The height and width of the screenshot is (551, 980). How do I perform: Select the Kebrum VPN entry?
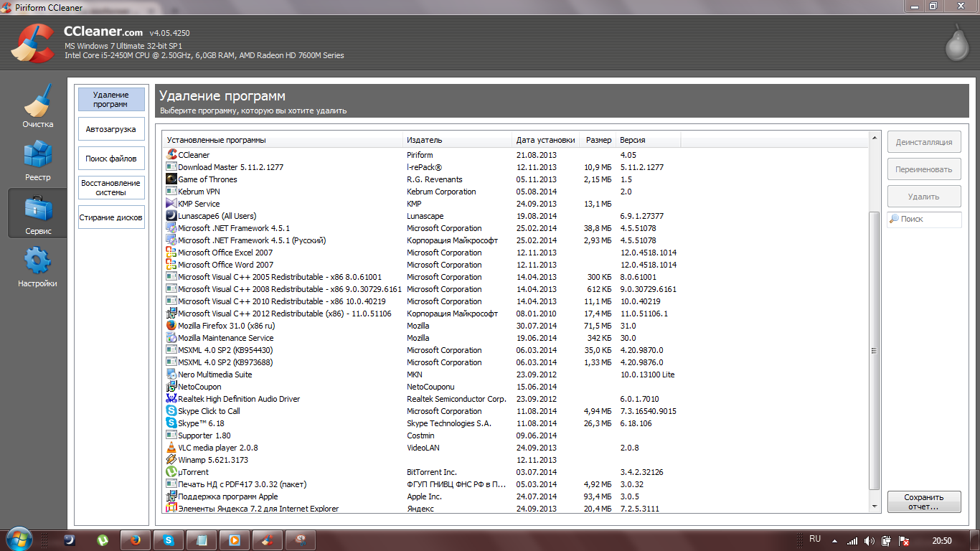tap(516, 192)
